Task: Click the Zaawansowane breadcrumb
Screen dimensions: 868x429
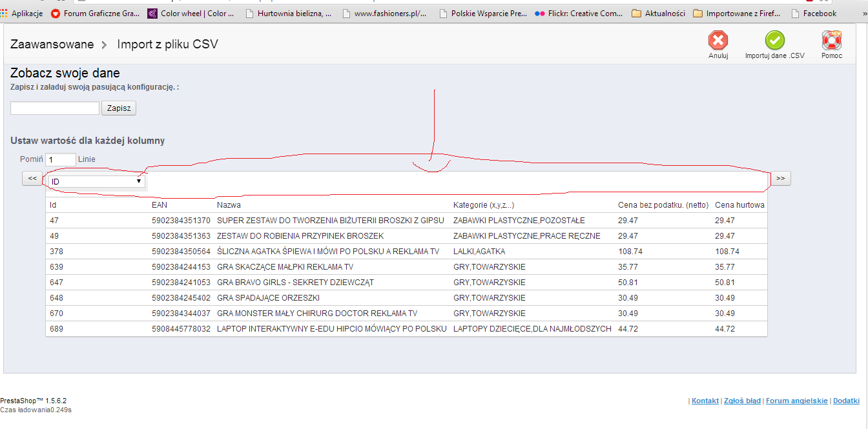Action: click(x=52, y=44)
